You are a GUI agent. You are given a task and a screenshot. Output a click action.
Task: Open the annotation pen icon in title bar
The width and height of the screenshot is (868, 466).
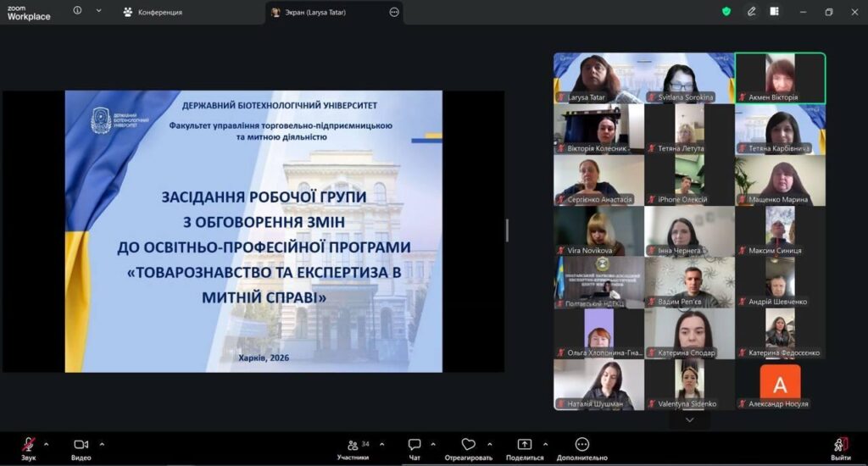click(x=751, y=12)
